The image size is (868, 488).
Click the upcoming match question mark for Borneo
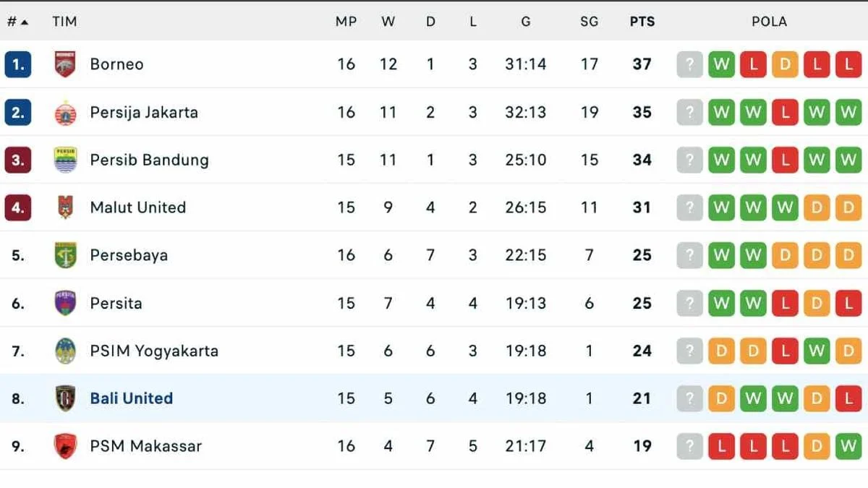click(x=689, y=64)
